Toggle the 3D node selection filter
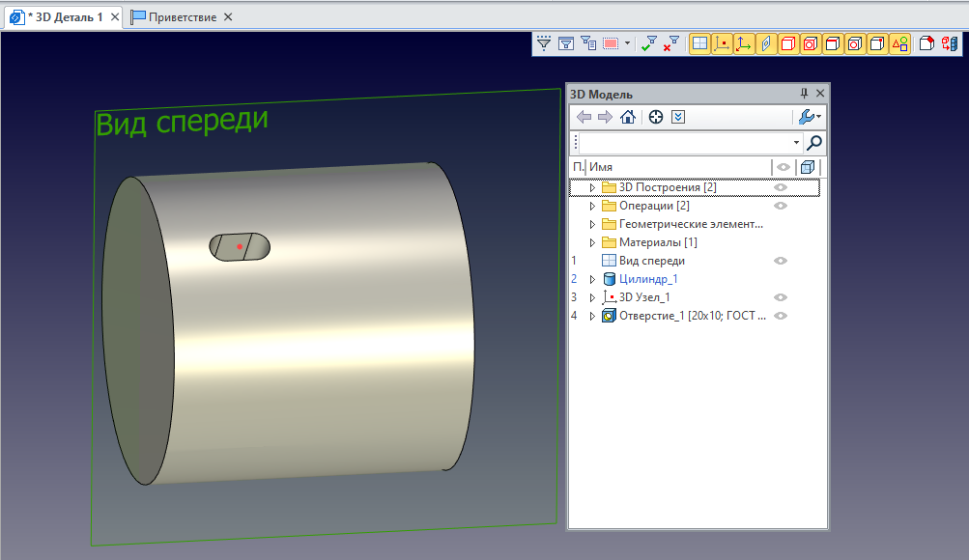This screenshot has width=969, height=560. click(722, 43)
